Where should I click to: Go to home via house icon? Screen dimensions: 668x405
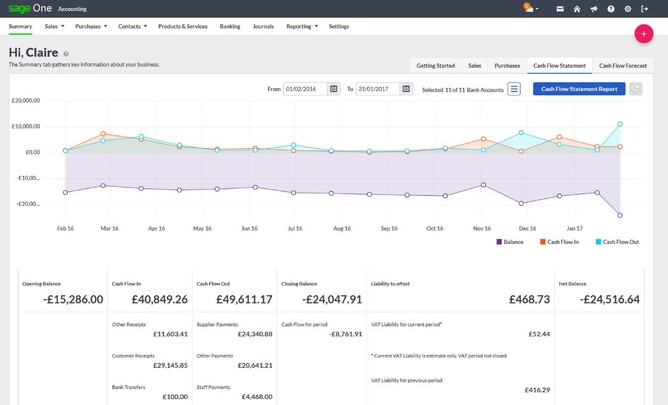576,9
